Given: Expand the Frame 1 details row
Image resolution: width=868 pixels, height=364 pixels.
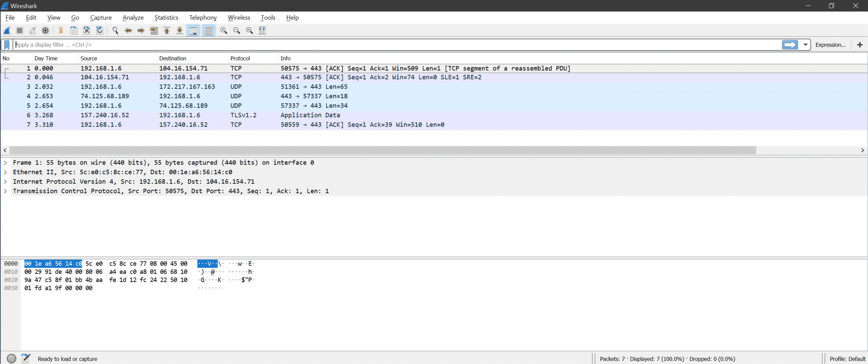Looking at the screenshot, I should [x=6, y=163].
